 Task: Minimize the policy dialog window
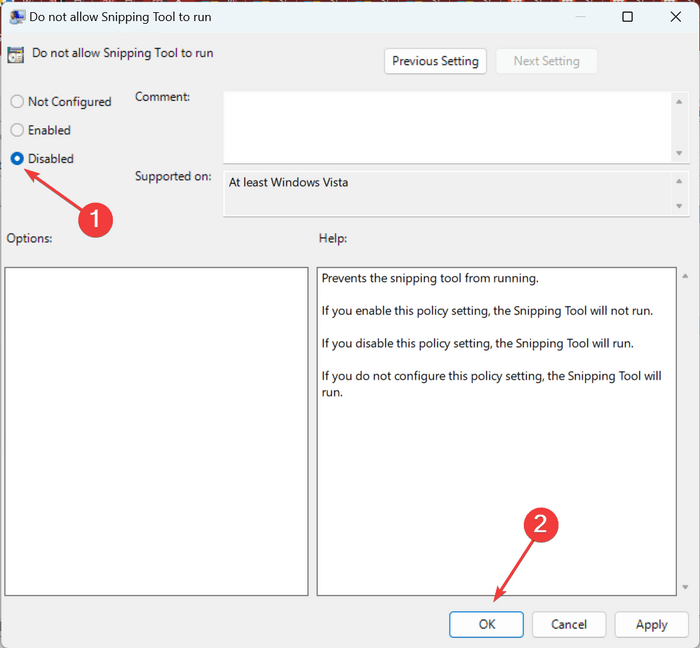tap(580, 17)
